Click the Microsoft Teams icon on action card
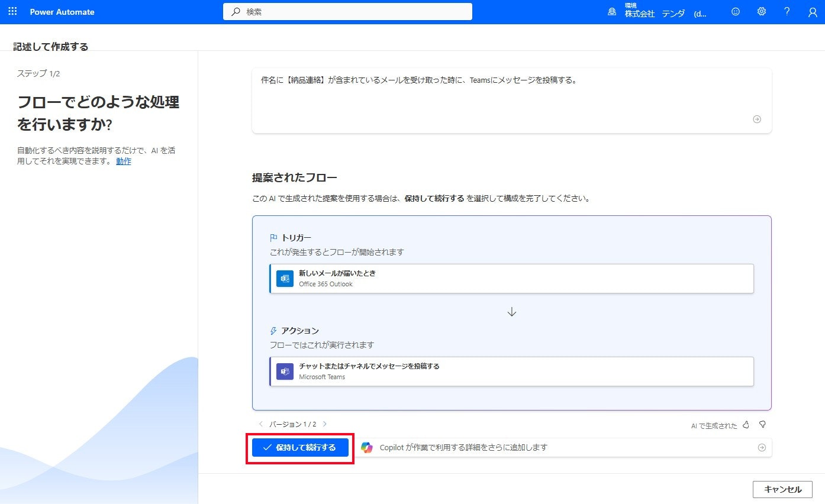This screenshot has width=825, height=504. 285,371
